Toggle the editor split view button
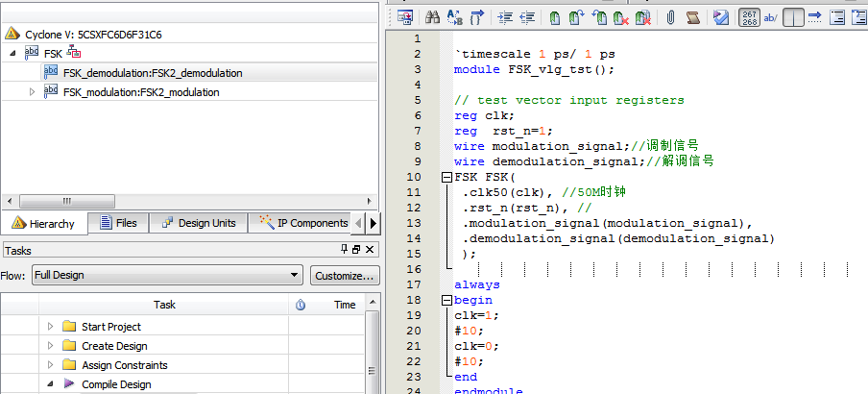 click(x=794, y=17)
